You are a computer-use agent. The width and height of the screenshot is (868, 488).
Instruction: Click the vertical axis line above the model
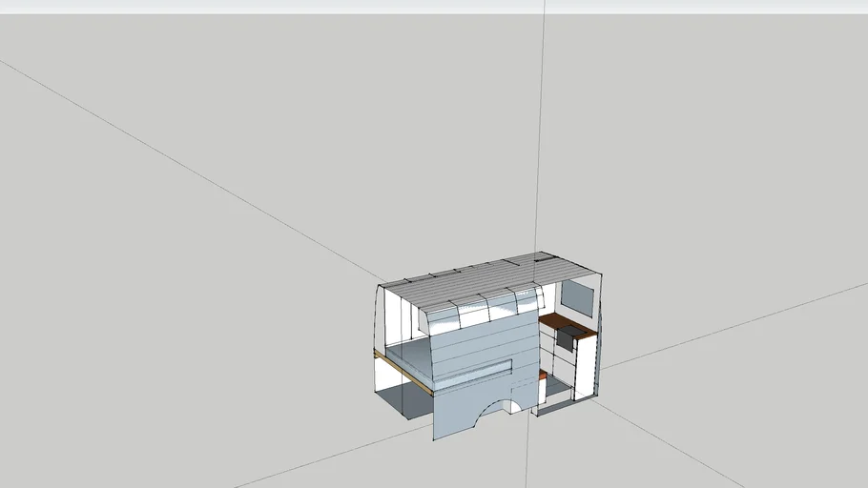541,128
